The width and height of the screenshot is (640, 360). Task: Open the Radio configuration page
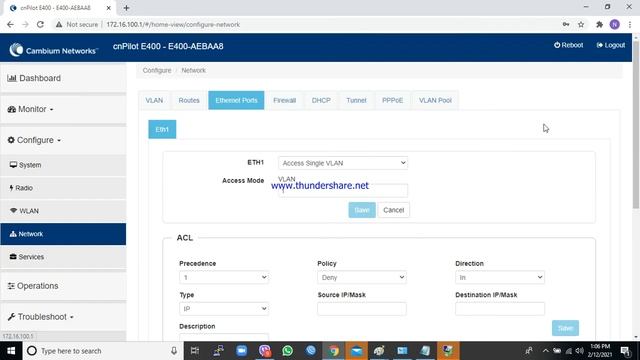tap(63, 188)
